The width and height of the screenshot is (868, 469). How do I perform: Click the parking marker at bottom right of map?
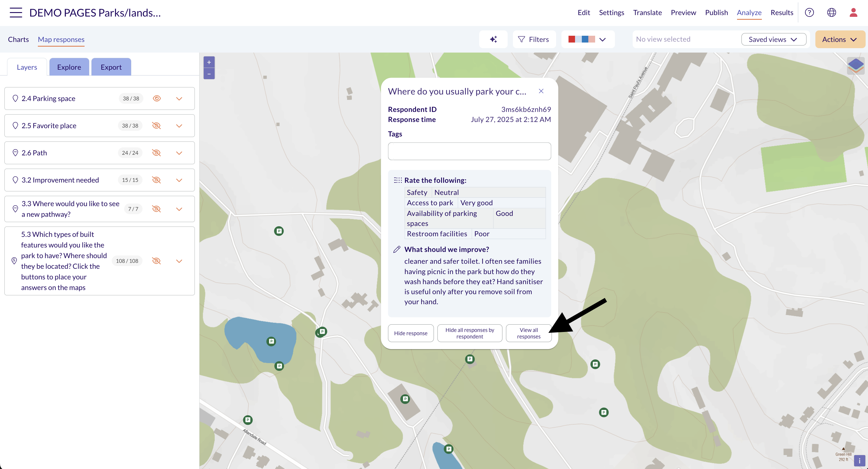603,412
